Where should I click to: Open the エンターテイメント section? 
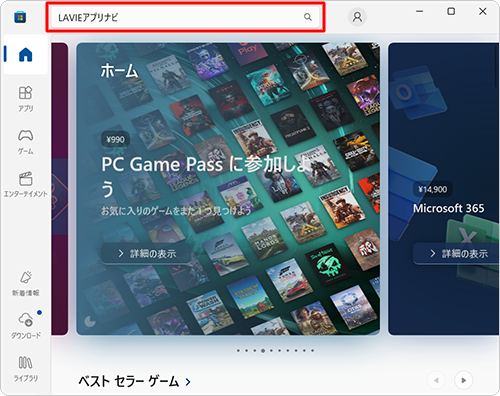point(26,184)
